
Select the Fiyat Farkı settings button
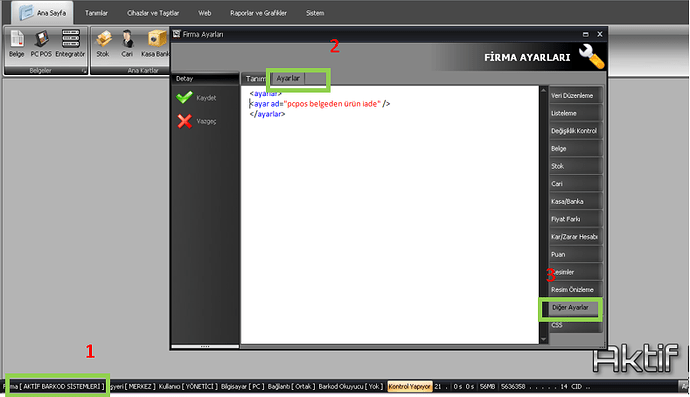coord(574,219)
